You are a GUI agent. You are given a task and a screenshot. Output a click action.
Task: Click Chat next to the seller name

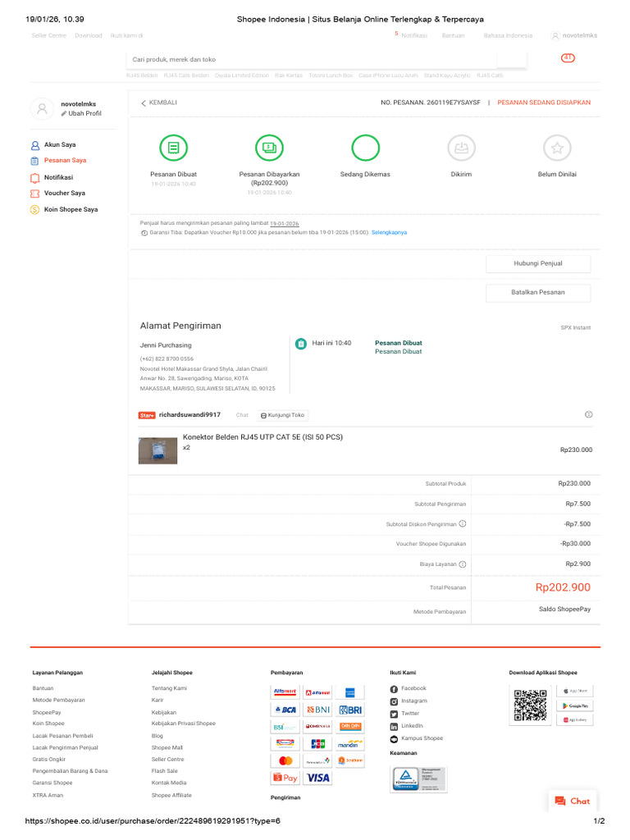click(x=242, y=415)
